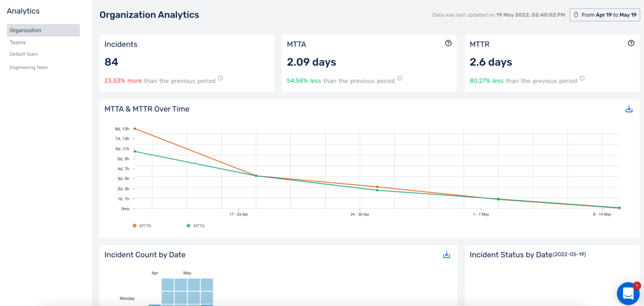Open the chat support widget
644x306 pixels.
coord(628,293)
